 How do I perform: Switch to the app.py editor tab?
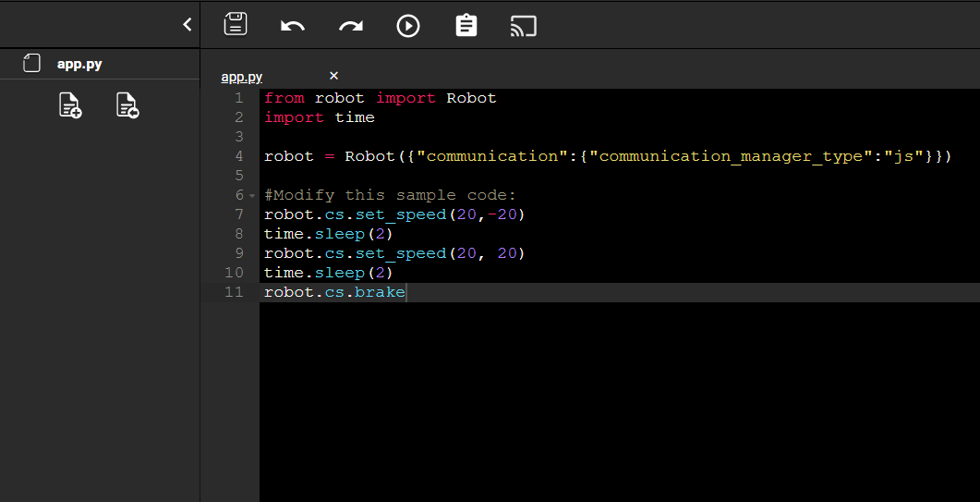point(242,77)
